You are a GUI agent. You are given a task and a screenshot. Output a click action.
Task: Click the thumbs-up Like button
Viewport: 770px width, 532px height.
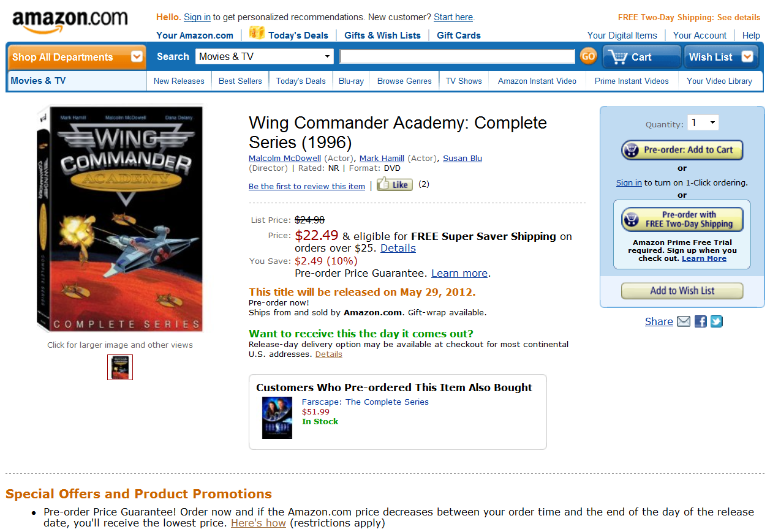point(394,184)
